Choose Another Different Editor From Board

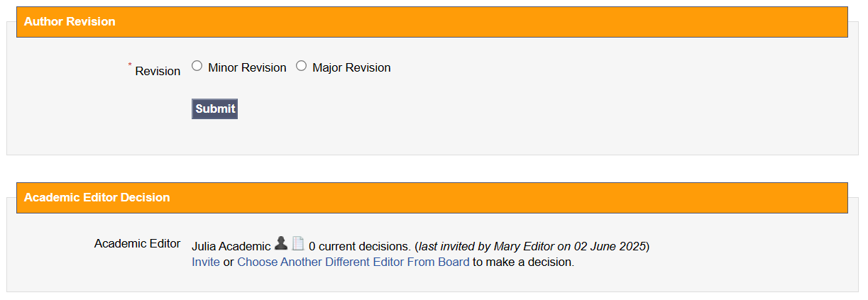click(x=353, y=262)
